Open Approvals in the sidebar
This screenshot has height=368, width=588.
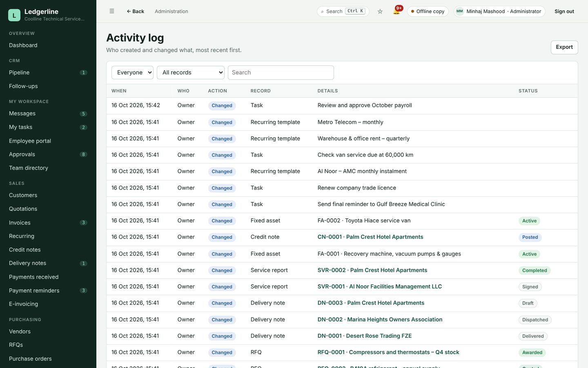tap(48, 154)
